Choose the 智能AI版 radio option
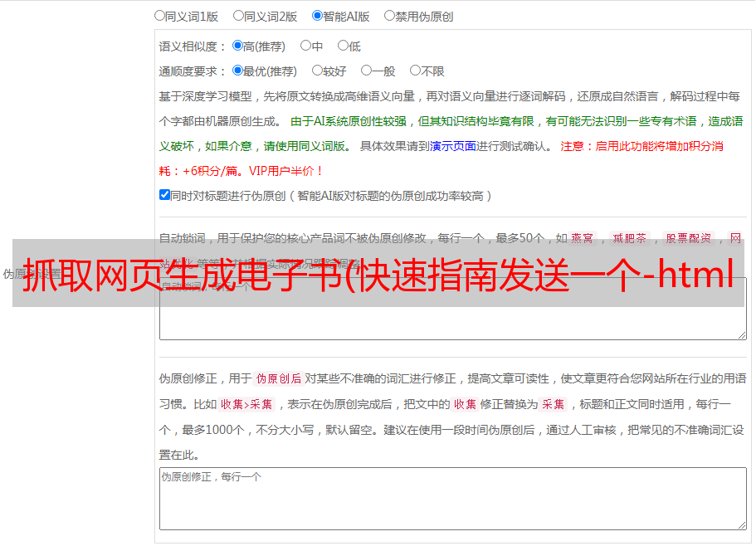 coord(317,16)
